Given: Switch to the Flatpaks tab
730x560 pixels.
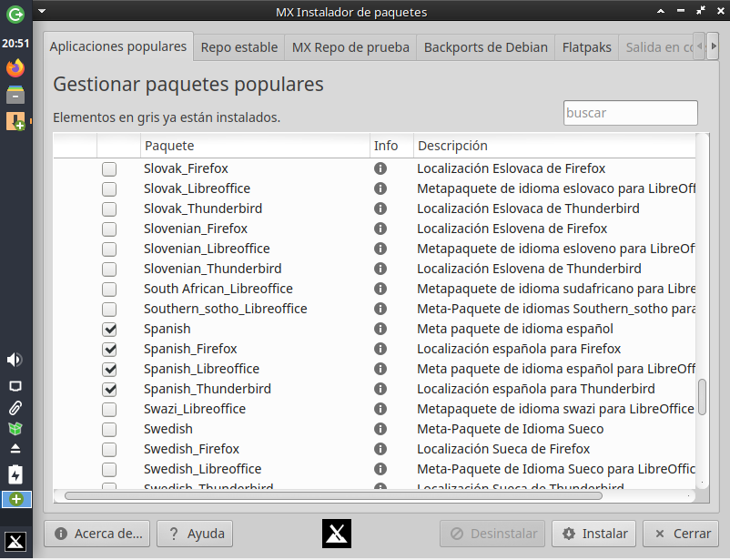Looking at the screenshot, I should pyautogui.click(x=586, y=47).
